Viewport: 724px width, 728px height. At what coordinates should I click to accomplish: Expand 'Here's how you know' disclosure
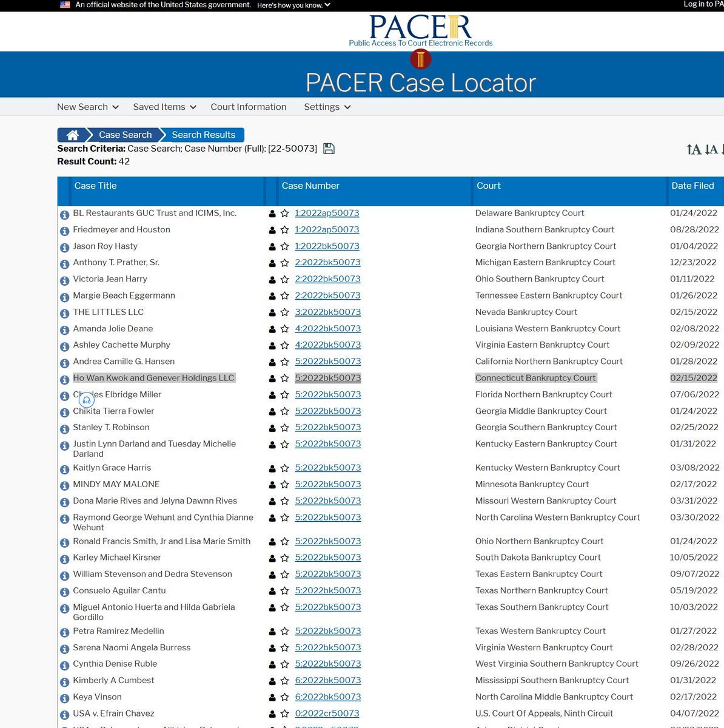point(293,5)
